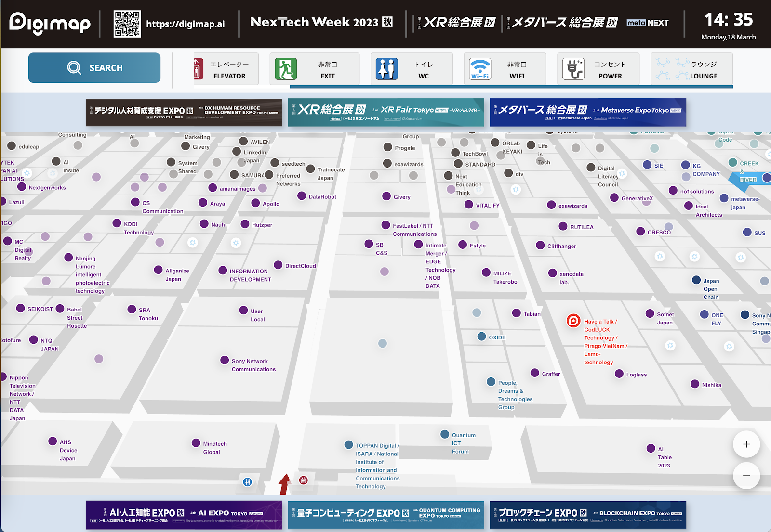Open the Quantum Computing EXPO banner
The width and height of the screenshot is (771, 532).
pos(385,515)
